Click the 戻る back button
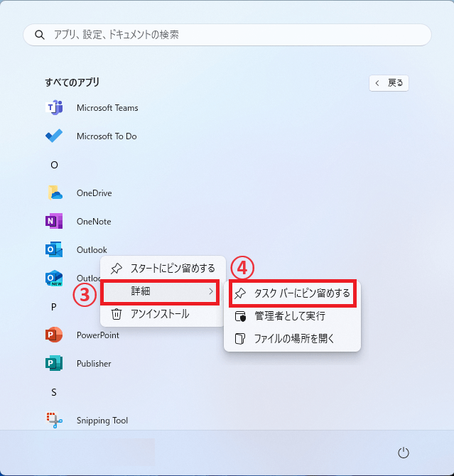The height and width of the screenshot is (476, 454). pyautogui.click(x=389, y=83)
